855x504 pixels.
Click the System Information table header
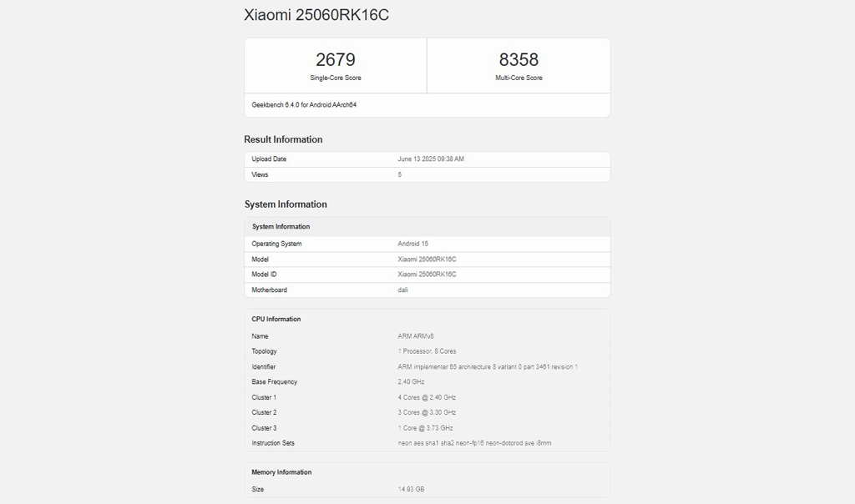coord(281,227)
